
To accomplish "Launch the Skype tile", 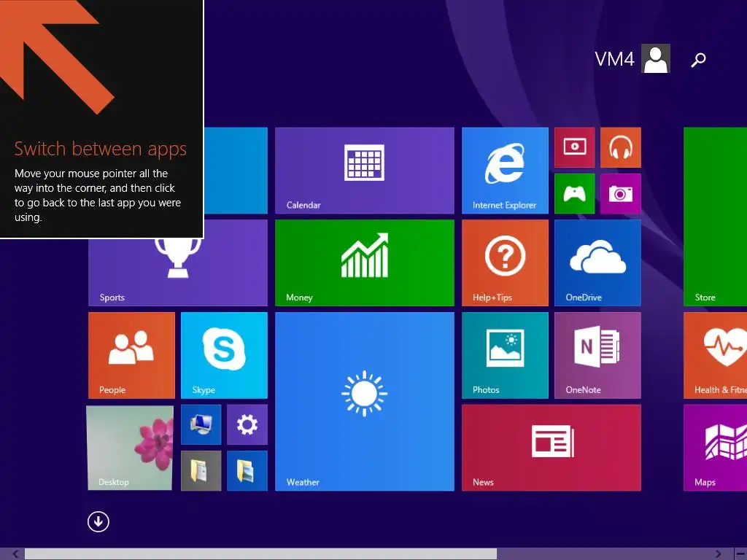I will (x=224, y=355).
